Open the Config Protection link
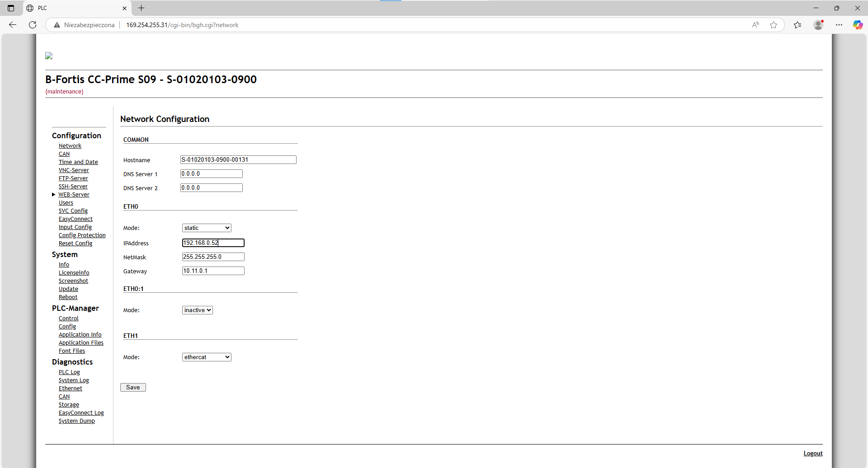The width and height of the screenshot is (868, 468). 82,235
